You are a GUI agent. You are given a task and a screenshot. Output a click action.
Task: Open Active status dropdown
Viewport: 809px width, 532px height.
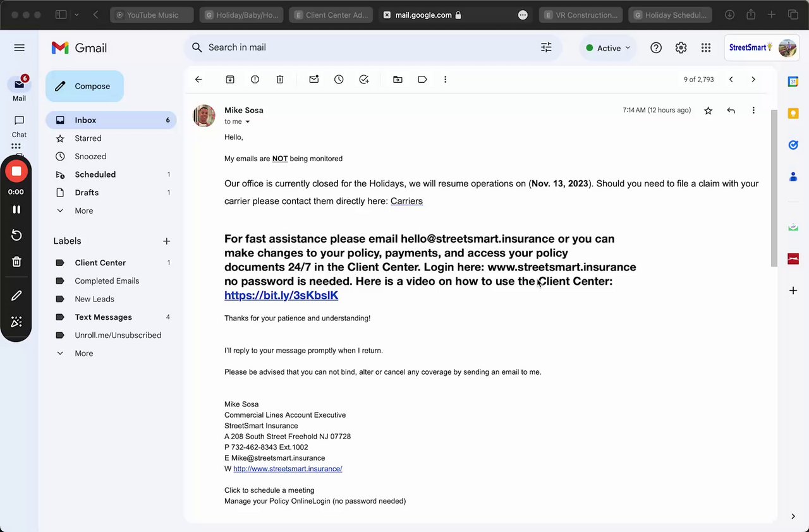click(607, 48)
